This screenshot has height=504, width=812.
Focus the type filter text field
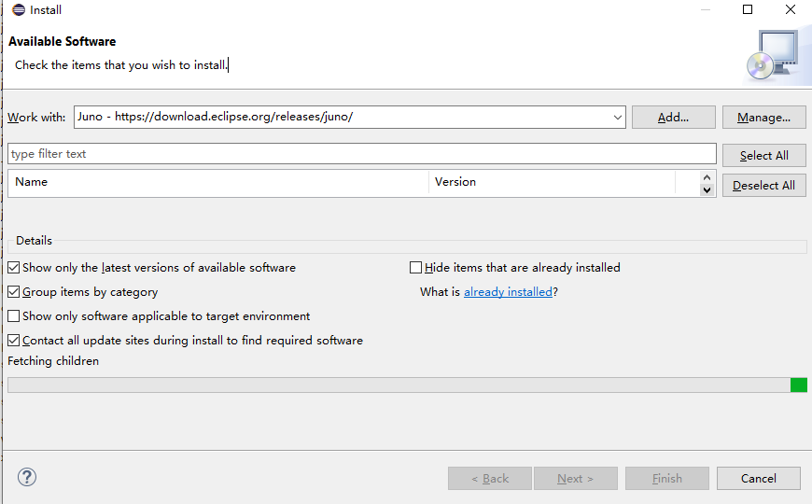(x=362, y=154)
